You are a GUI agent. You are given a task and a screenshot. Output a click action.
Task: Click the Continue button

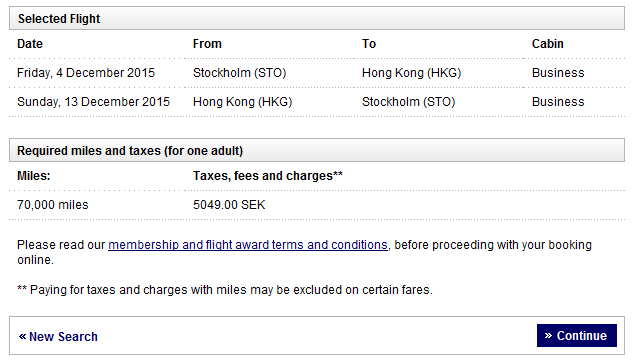tap(577, 335)
